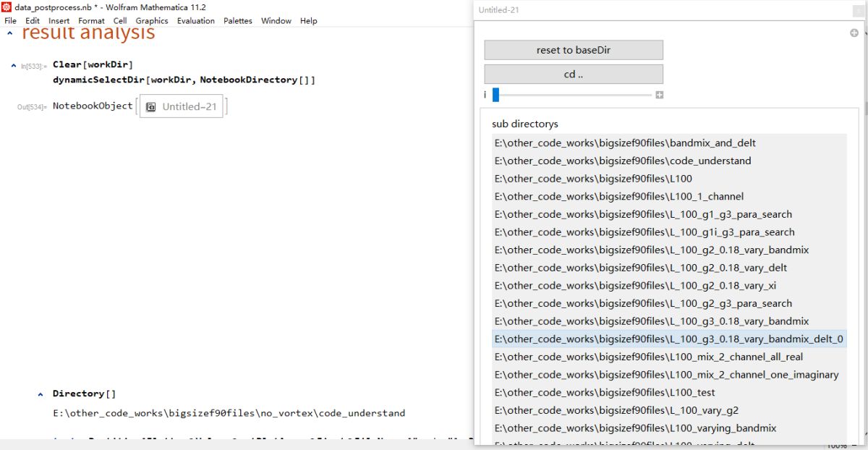Select the L_100_g3_0.18_vary_bandmix directory
868x450 pixels.
click(669, 321)
